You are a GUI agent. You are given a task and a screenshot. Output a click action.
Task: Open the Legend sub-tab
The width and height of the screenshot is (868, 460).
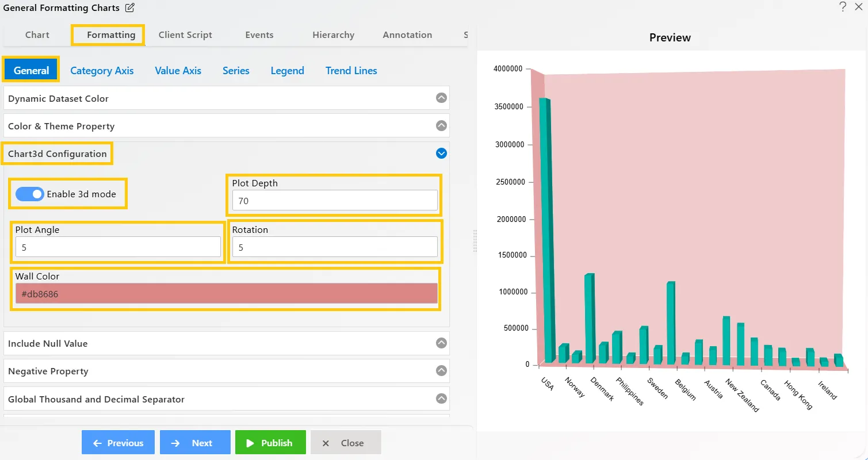[x=287, y=71]
